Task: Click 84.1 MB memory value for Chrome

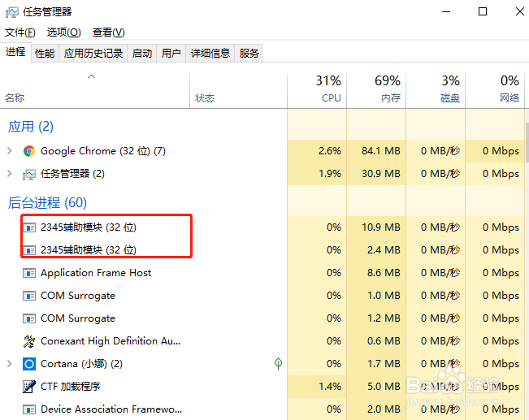Action: point(381,151)
